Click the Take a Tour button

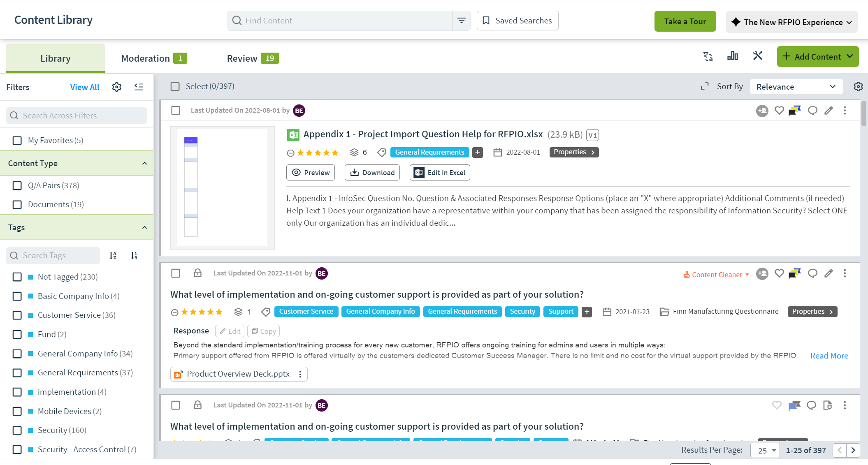pos(685,21)
